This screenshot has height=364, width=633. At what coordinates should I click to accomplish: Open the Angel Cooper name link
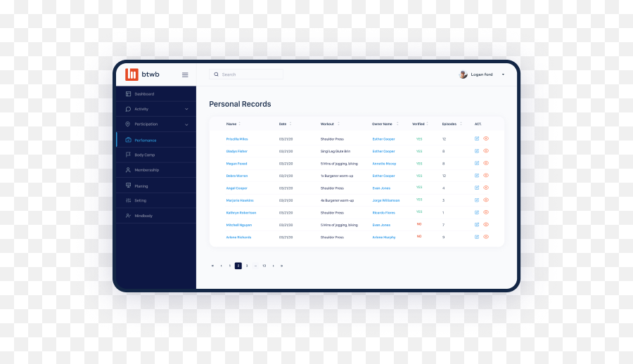[236, 188]
